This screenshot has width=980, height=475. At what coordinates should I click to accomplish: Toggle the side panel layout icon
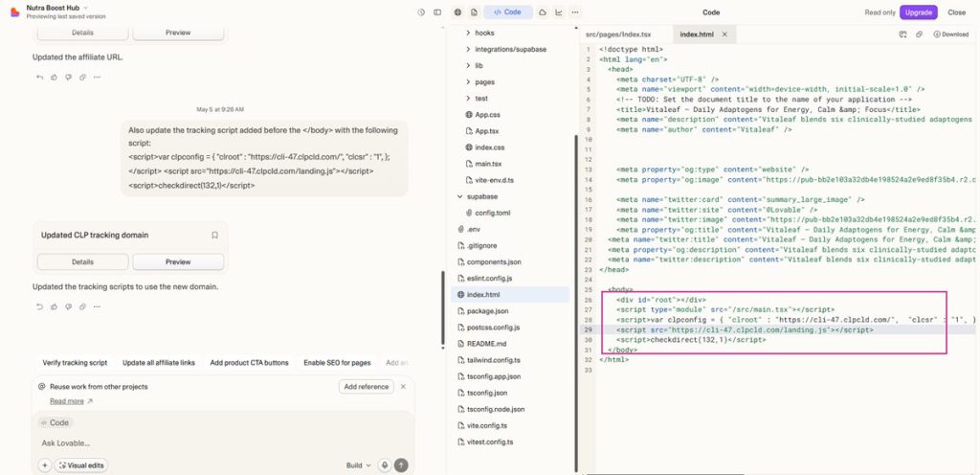point(437,12)
